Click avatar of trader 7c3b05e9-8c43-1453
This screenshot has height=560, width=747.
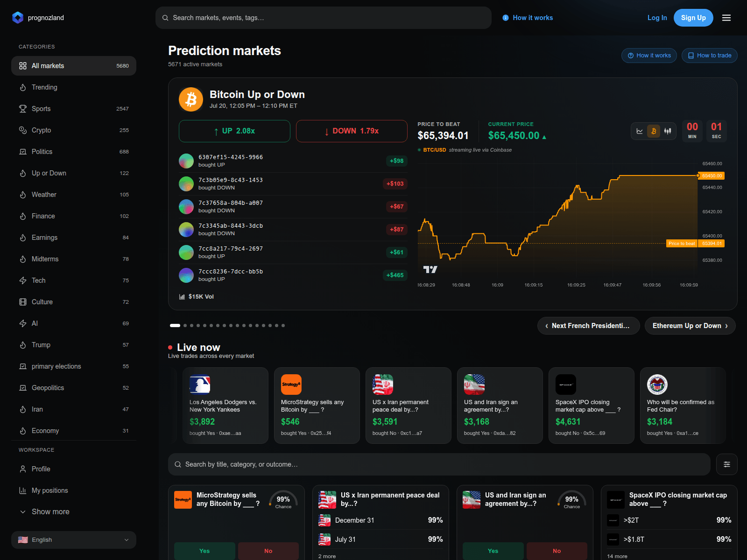(186, 184)
